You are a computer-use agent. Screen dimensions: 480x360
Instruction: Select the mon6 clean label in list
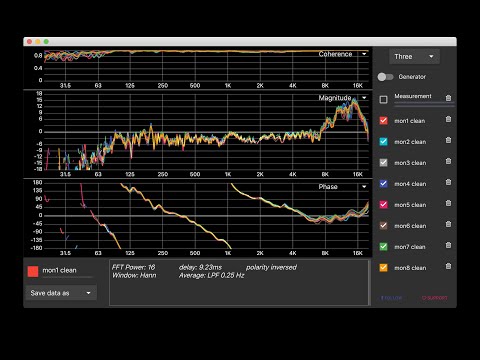click(x=410, y=226)
